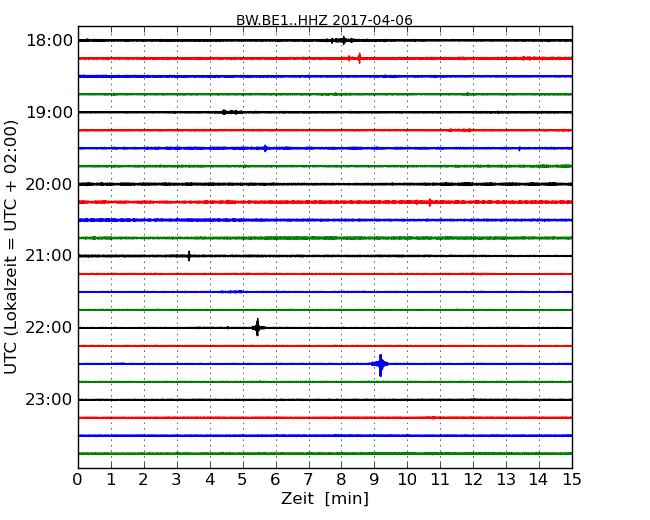Click the x-axis tick label 12
Image resolution: width=650 pixels, height=520 pixels.
click(x=473, y=480)
